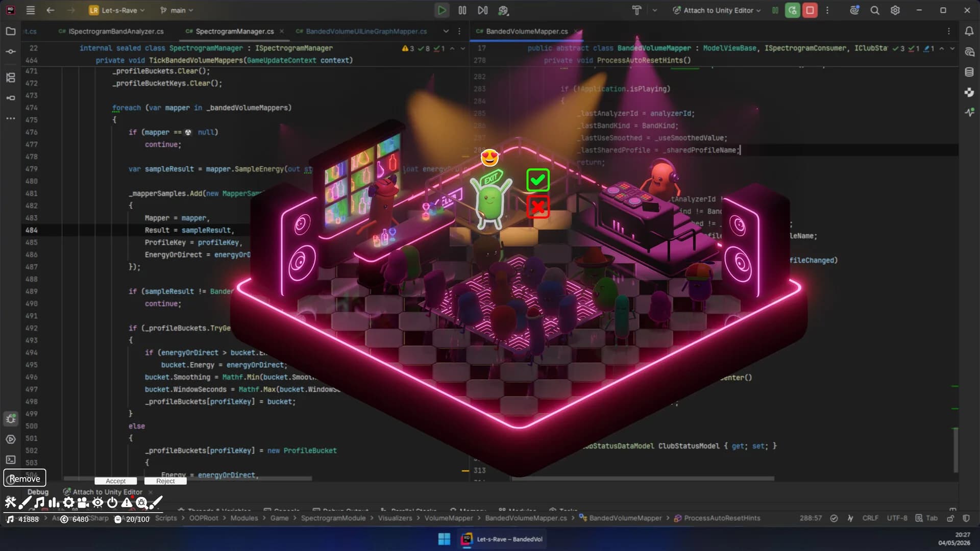Screen dimensions: 980x551
Task: Open left editor tab options menu
Action: point(459,31)
